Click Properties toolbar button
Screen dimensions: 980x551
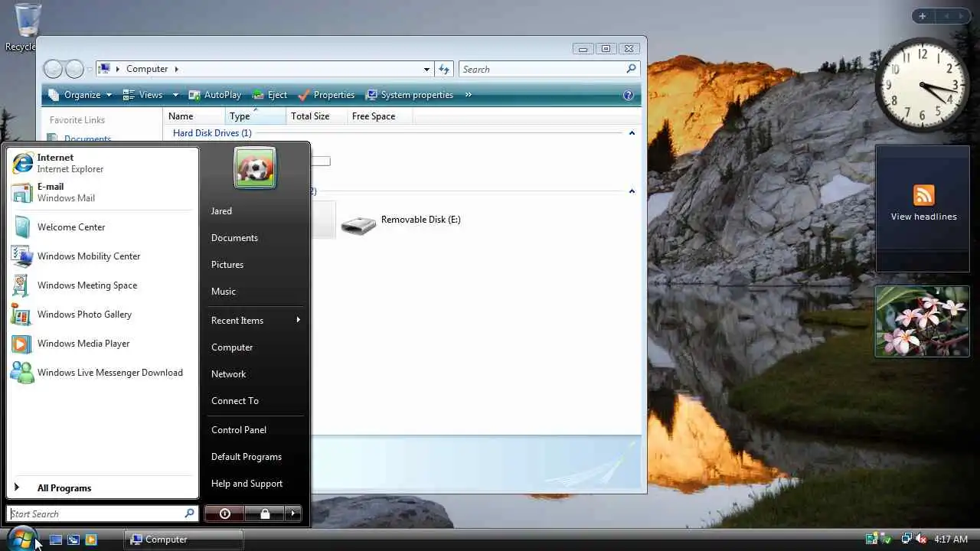326,95
